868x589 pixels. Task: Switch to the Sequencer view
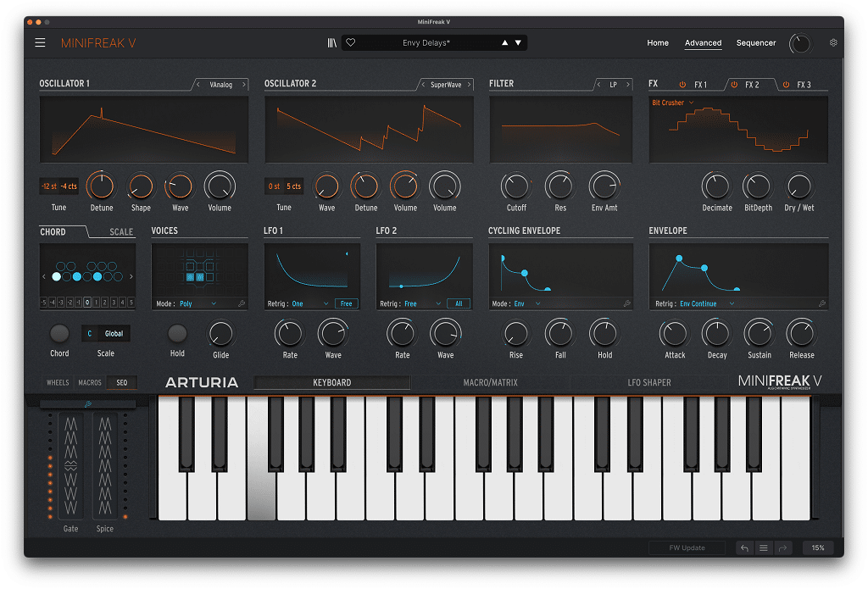coord(755,42)
